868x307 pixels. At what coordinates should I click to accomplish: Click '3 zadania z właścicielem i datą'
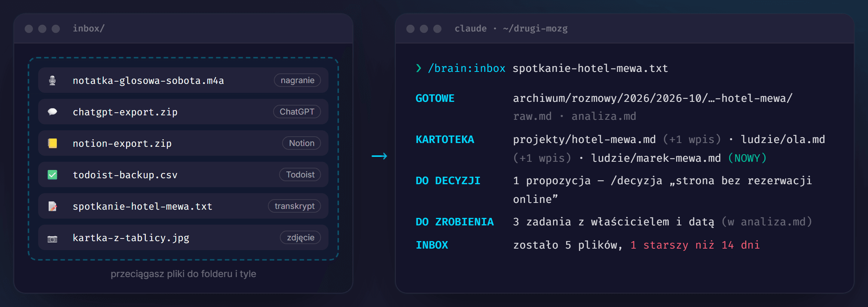[614, 222]
